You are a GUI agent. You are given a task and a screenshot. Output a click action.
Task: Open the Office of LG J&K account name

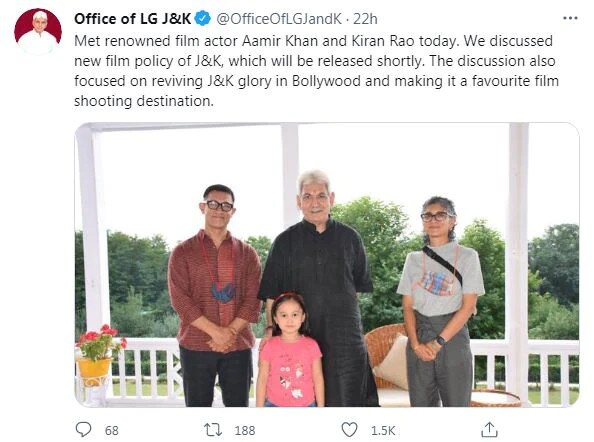tap(133, 19)
